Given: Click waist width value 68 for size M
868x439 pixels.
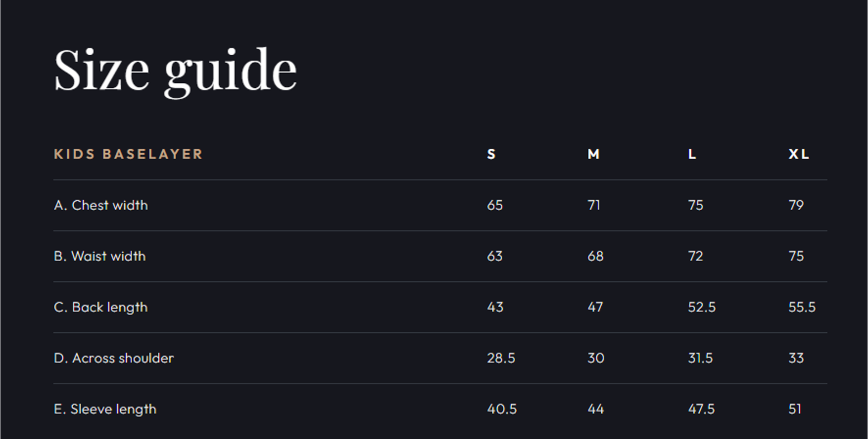Looking at the screenshot, I should tap(595, 256).
